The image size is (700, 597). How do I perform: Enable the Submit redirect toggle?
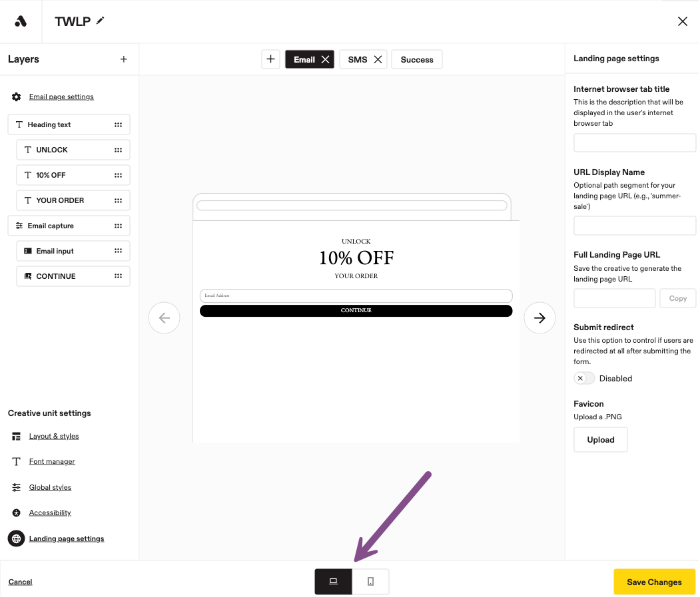pyautogui.click(x=584, y=379)
